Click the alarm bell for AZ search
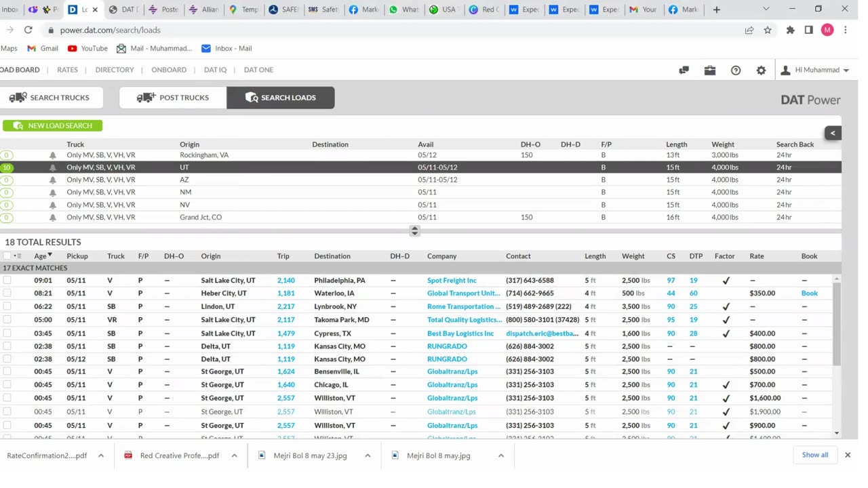868x488 pixels. click(53, 180)
